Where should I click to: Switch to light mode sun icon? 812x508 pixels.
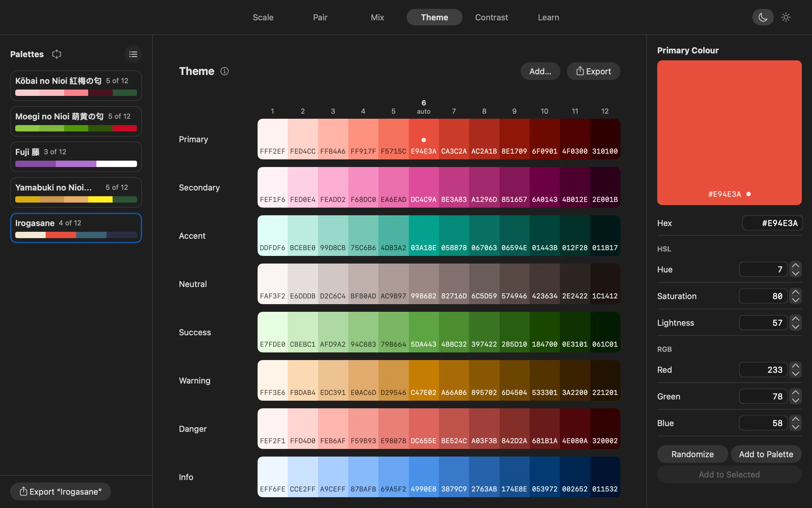click(786, 17)
